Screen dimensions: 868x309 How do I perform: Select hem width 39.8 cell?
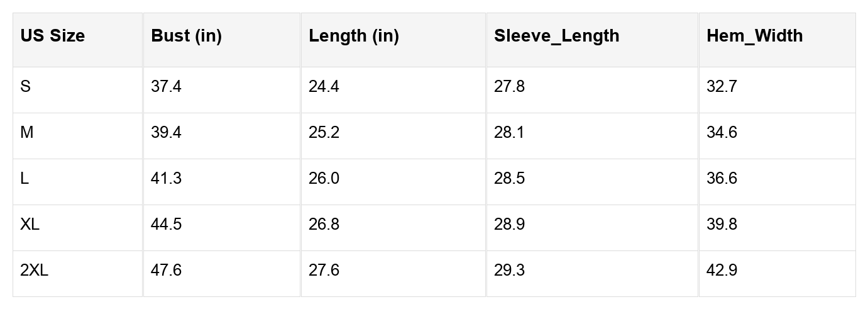[722, 224]
